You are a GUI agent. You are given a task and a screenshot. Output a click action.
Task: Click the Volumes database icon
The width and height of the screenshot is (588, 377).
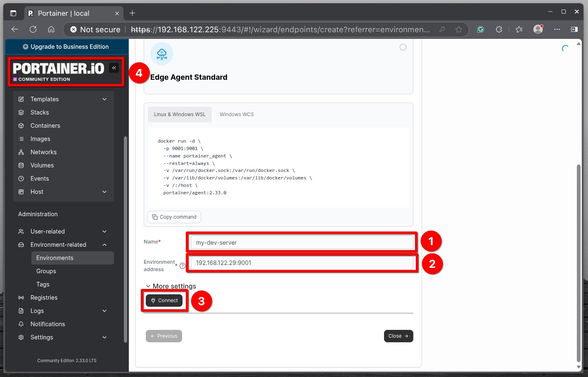click(x=21, y=165)
